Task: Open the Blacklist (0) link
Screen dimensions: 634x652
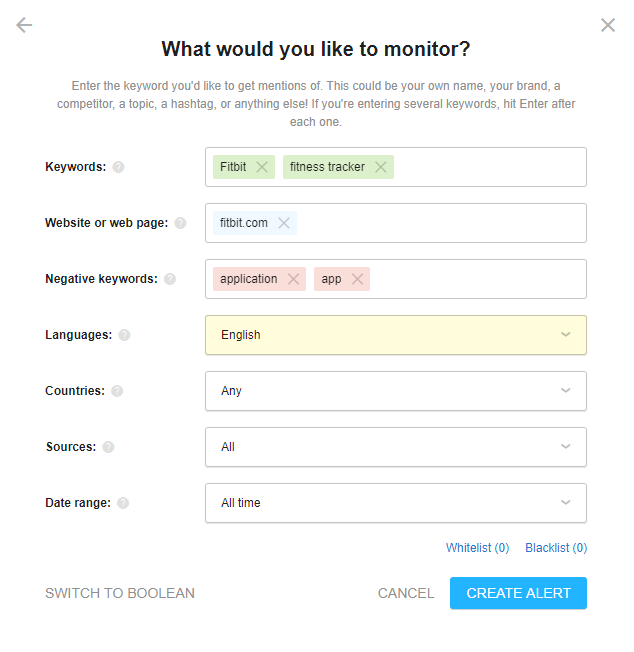Action: (x=556, y=548)
